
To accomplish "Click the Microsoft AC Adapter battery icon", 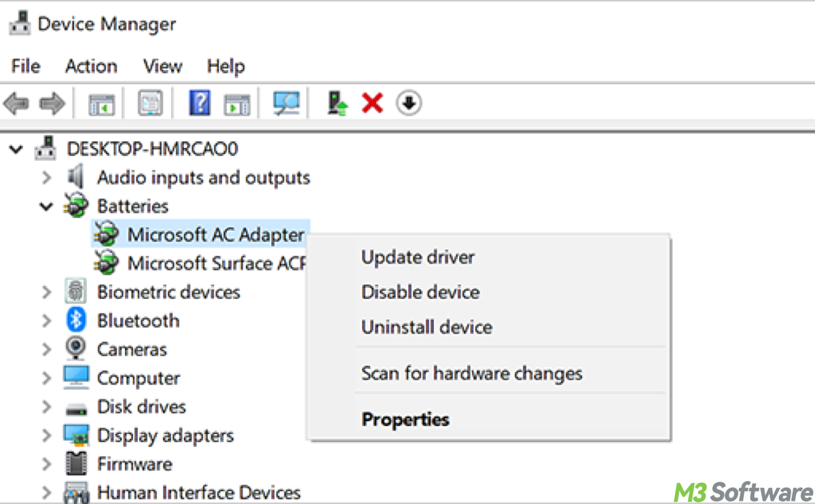I will coord(107,234).
